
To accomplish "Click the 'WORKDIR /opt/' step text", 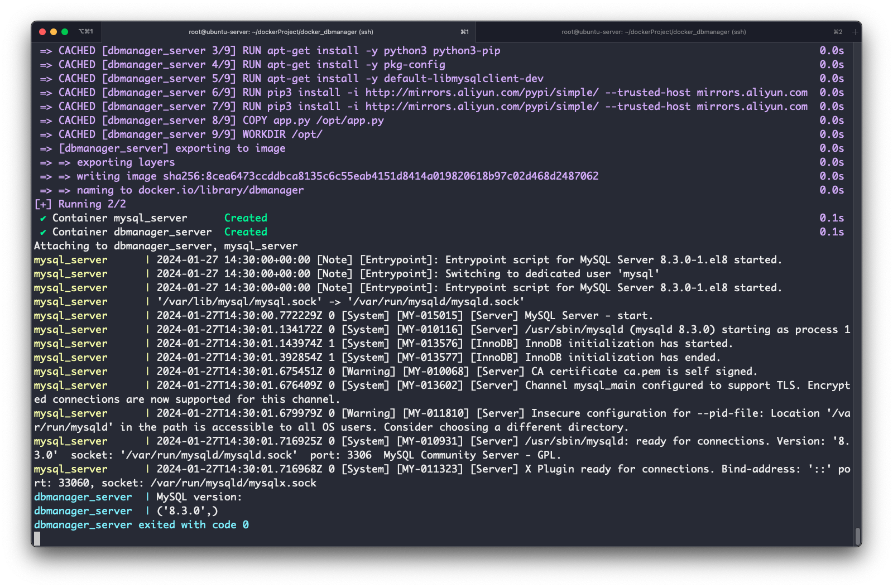I will pos(282,134).
